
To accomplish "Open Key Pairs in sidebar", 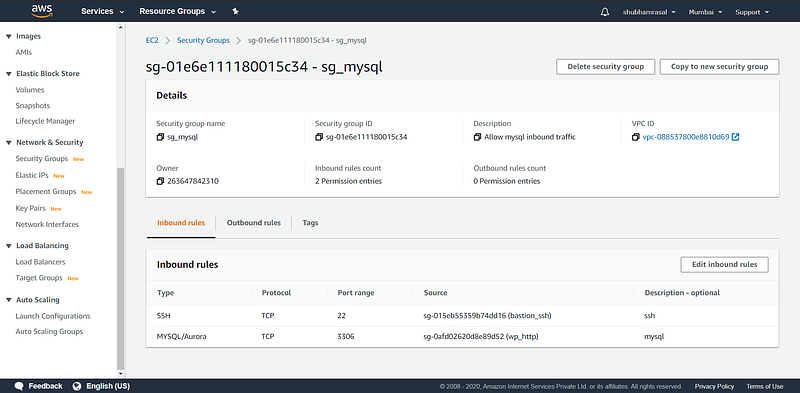I will tap(31, 208).
